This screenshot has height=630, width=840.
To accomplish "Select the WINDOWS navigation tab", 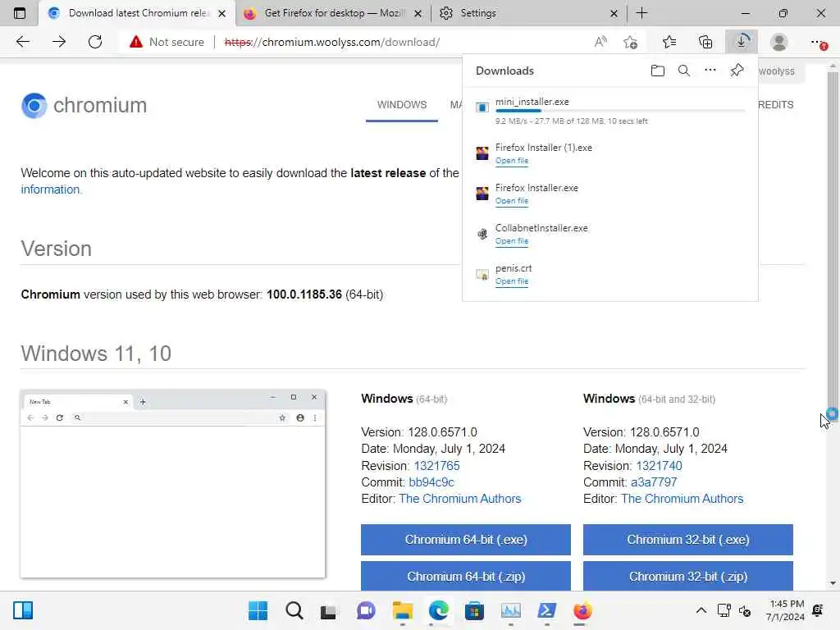I will pyautogui.click(x=402, y=105).
